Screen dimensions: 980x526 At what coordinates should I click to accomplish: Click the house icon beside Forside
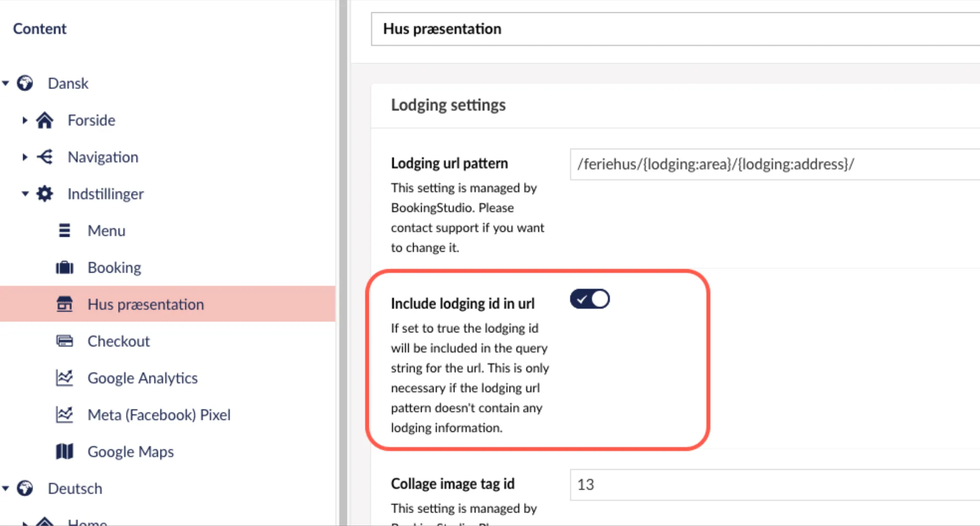point(44,120)
